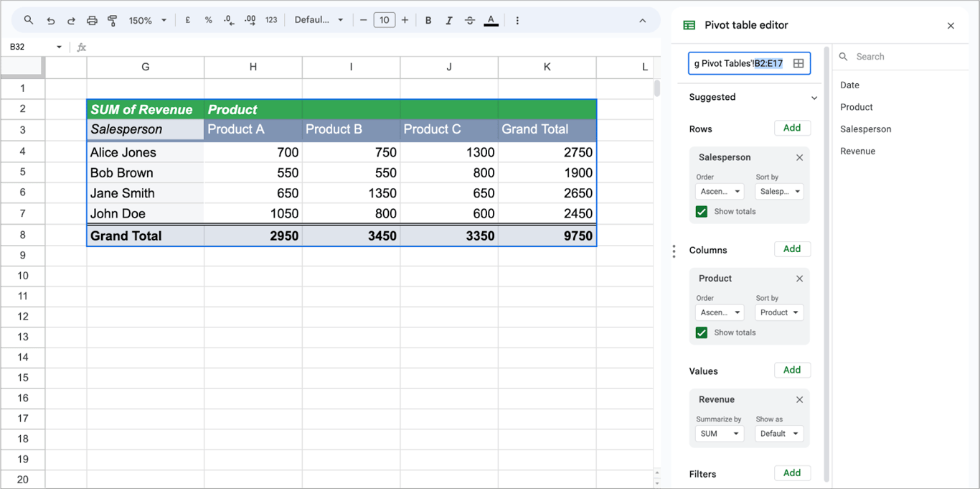Screen dimensions: 980x489
Task: Open Product Order dropdown
Action: click(720, 312)
